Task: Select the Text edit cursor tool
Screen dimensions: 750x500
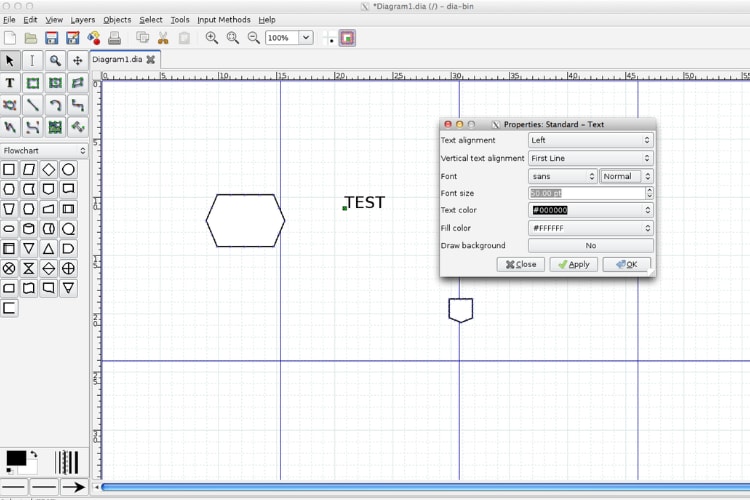Action: pyautogui.click(x=32, y=61)
